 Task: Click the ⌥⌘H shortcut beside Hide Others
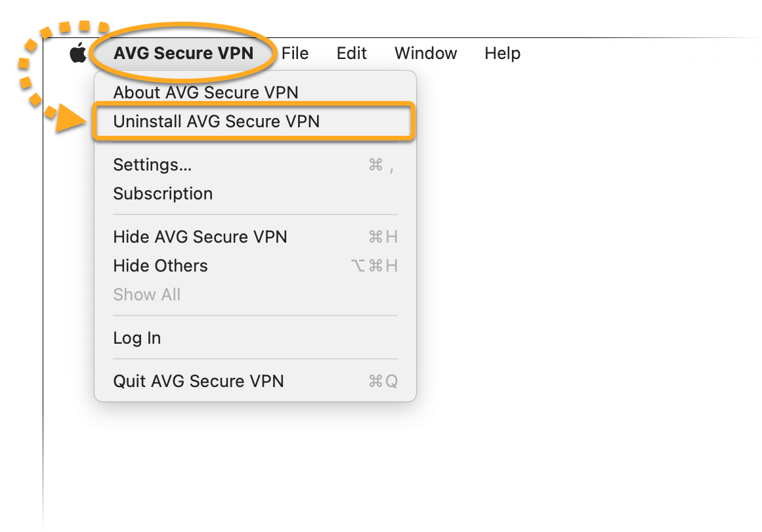374,266
